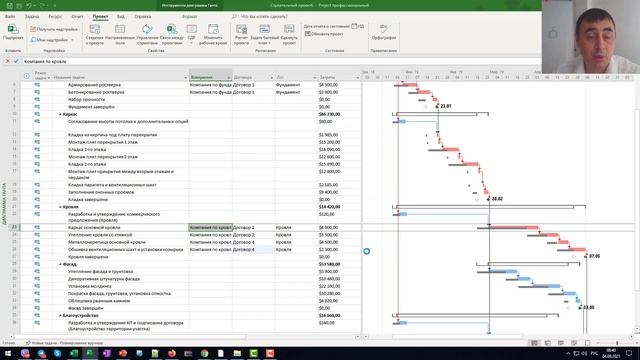Click the search box Что вы хотите сделать
Image resolution: width=640 pixels, height=360 pixels.
pyautogui.click(x=264, y=17)
